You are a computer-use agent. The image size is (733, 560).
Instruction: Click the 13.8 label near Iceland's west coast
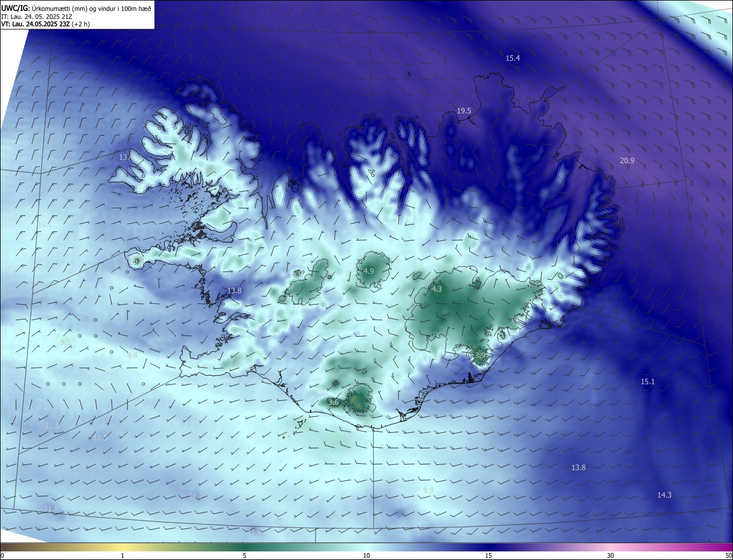(234, 290)
